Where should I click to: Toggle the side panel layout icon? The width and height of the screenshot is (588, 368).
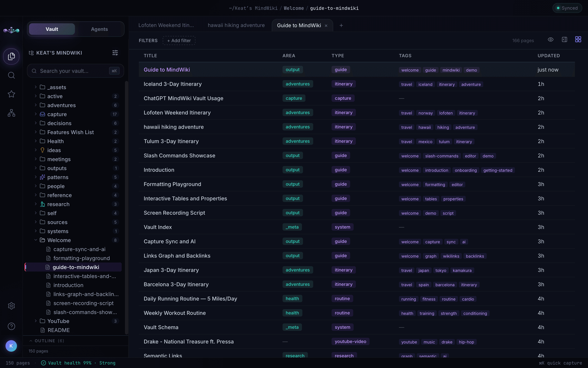[565, 39]
